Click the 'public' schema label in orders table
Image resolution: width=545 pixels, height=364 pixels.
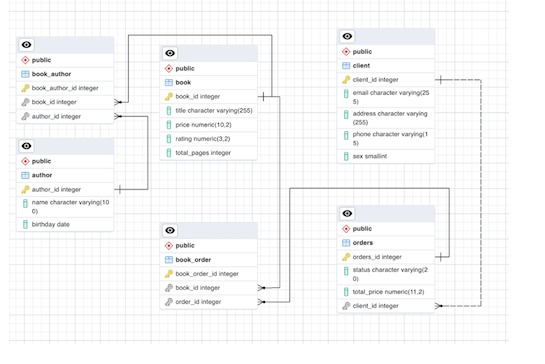coord(362,229)
